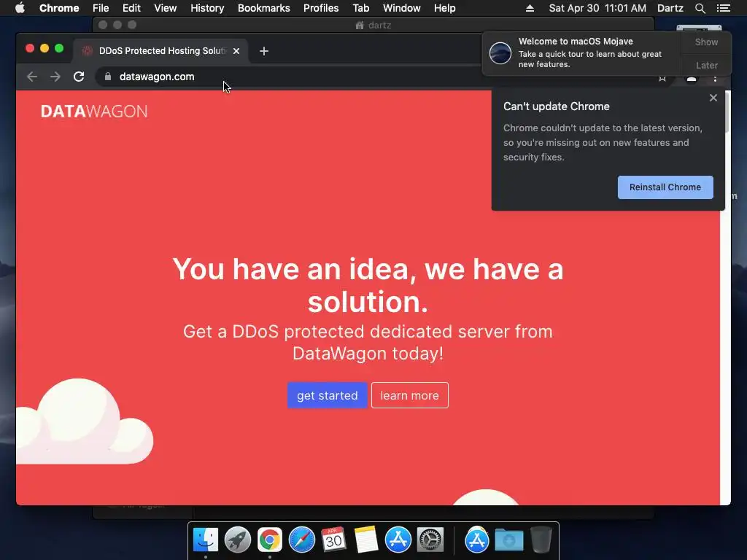Open the Window menu
The image size is (747, 560).
coord(402,8)
